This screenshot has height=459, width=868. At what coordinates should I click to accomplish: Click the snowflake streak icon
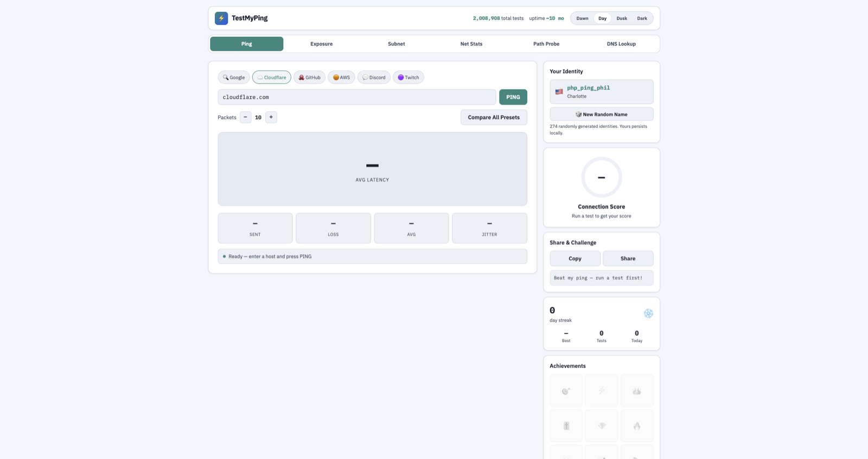(x=648, y=313)
